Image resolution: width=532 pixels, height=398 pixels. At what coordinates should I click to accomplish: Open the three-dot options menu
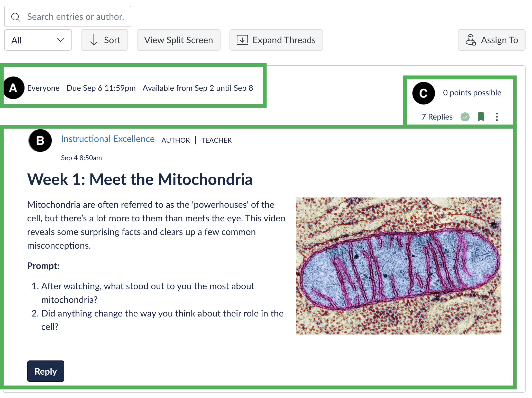tap(497, 117)
